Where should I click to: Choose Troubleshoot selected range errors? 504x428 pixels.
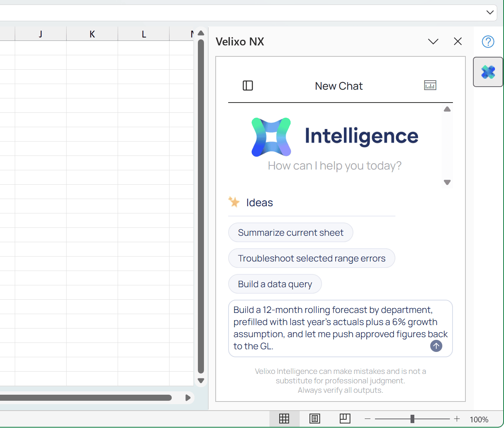(x=312, y=258)
